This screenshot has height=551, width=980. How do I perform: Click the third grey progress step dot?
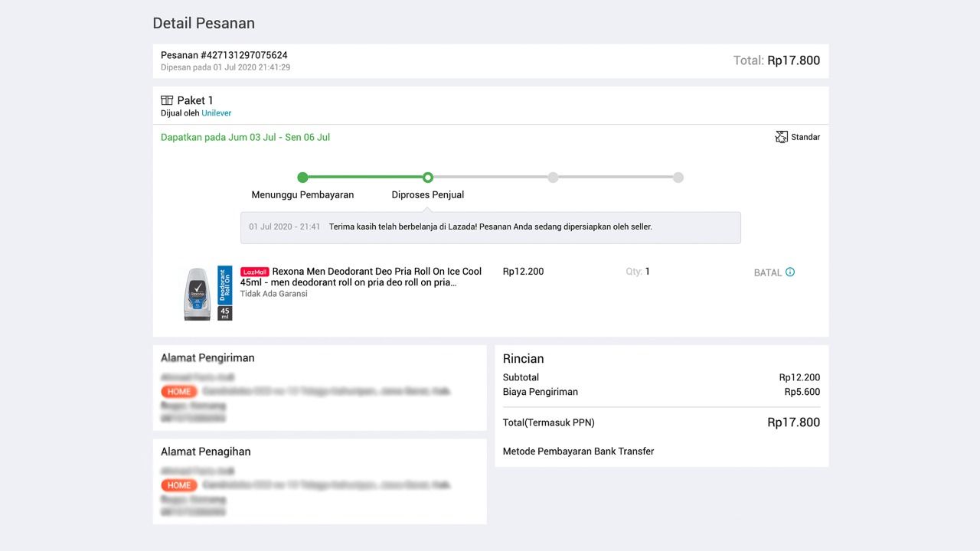click(x=553, y=178)
